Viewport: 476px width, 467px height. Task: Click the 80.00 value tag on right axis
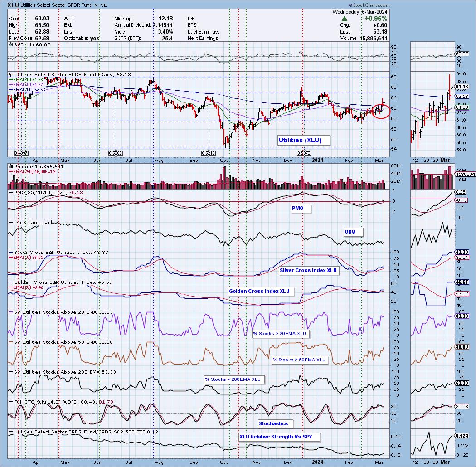tap(462, 347)
